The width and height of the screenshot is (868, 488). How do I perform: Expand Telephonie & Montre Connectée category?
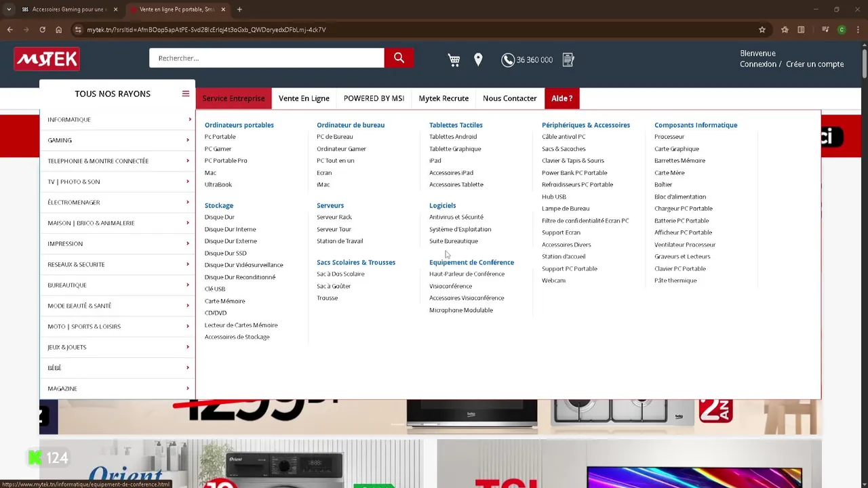click(x=117, y=161)
